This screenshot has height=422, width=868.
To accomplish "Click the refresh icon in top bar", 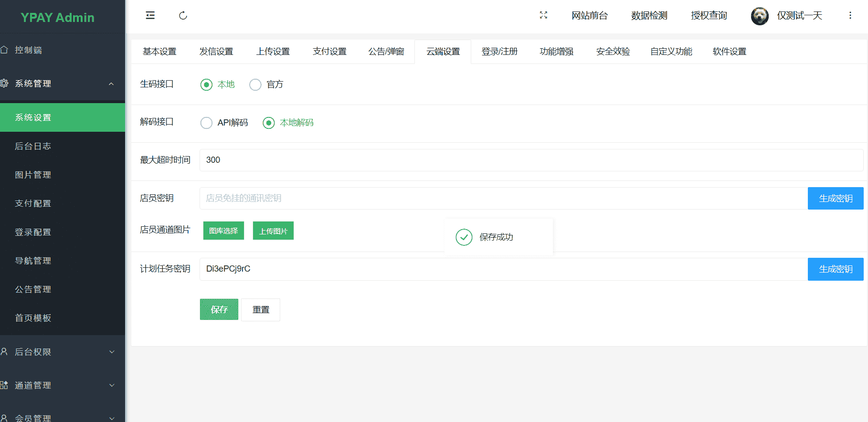I will (x=183, y=16).
